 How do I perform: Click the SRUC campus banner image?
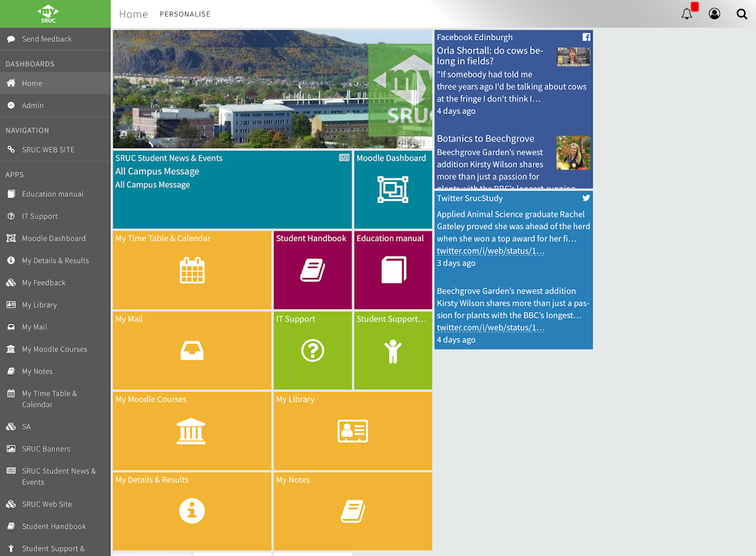pos(272,89)
